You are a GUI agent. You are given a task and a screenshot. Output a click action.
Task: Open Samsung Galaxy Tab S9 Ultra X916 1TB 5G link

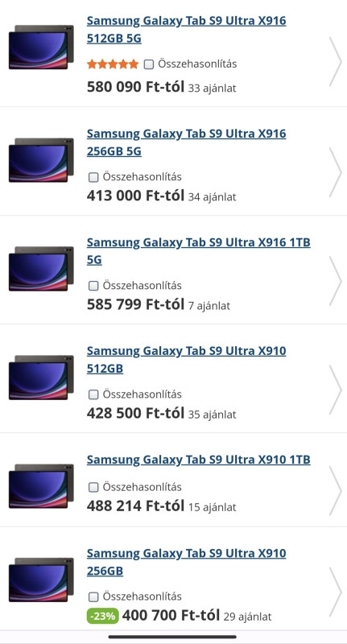[198, 251]
